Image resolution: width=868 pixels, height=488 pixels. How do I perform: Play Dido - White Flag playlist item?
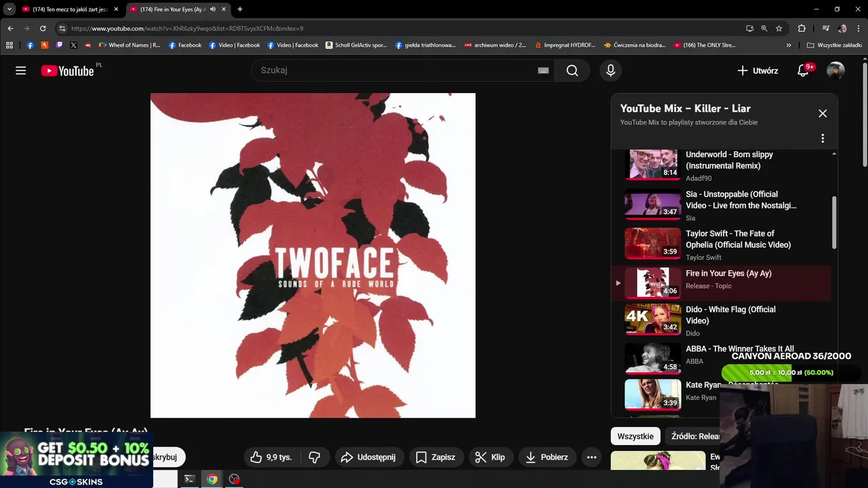(721, 319)
